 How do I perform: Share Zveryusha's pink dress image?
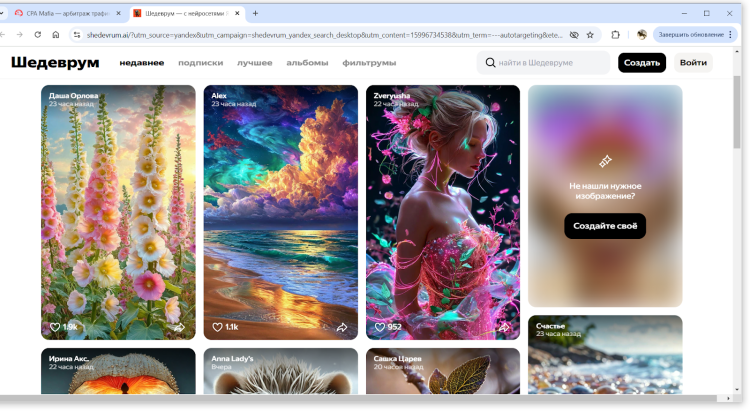[x=504, y=327]
